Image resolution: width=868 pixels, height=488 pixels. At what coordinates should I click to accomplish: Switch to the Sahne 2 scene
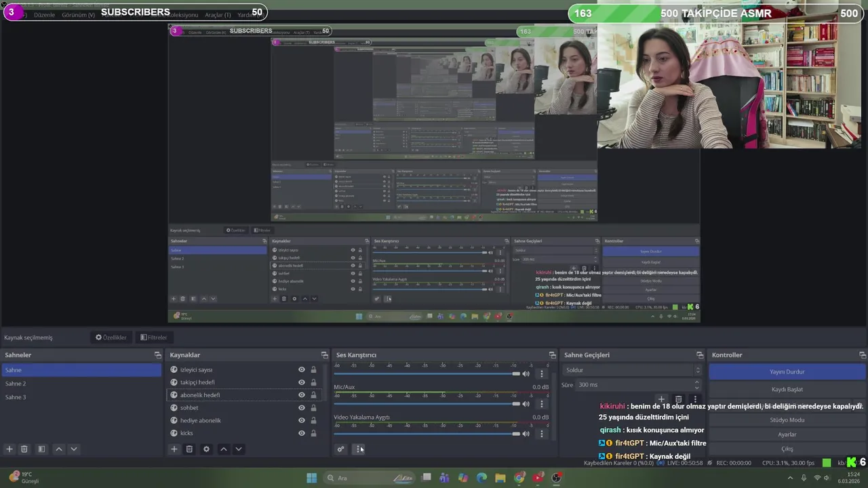pos(81,384)
